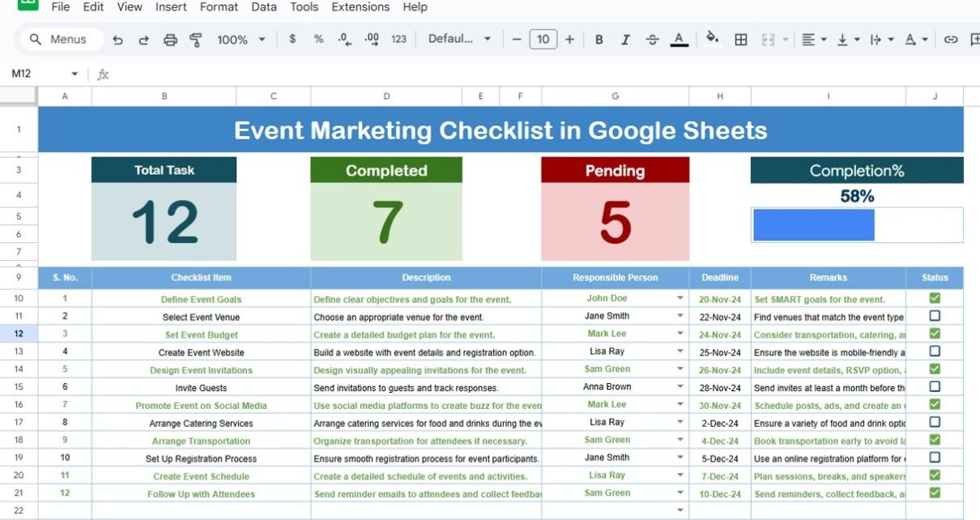The image size is (980, 520).
Task: Toggle italic formatting
Action: tap(625, 39)
